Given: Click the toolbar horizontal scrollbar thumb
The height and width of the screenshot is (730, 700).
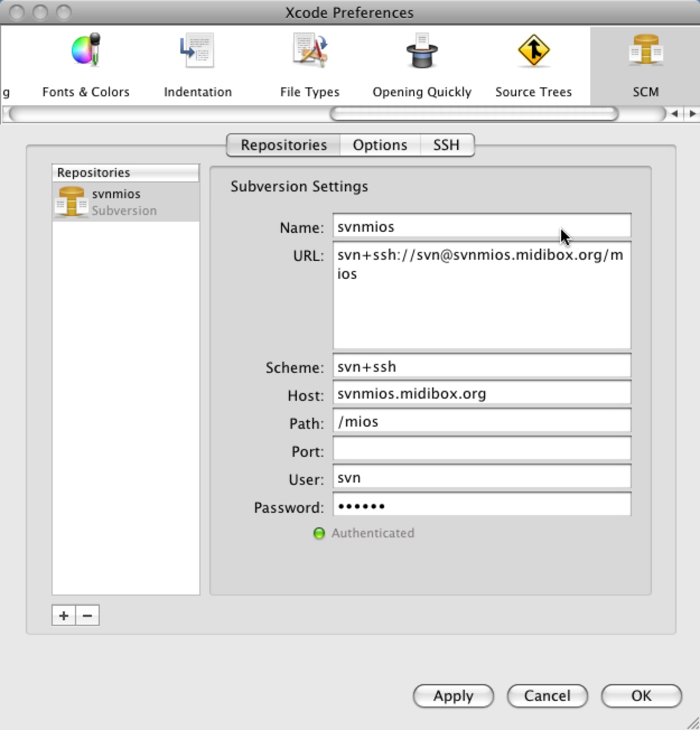Looking at the screenshot, I should [x=474, y=114].
